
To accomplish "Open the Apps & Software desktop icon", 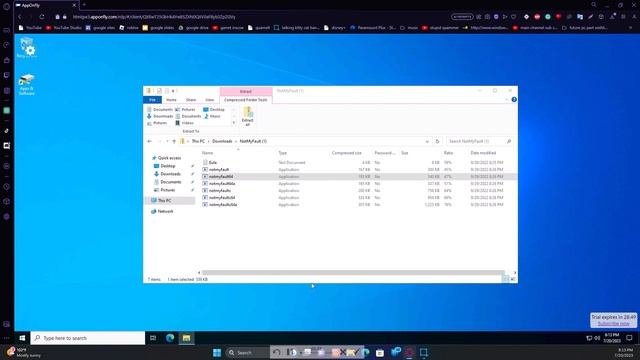I will pyautogui.click(x=27, y=85).
